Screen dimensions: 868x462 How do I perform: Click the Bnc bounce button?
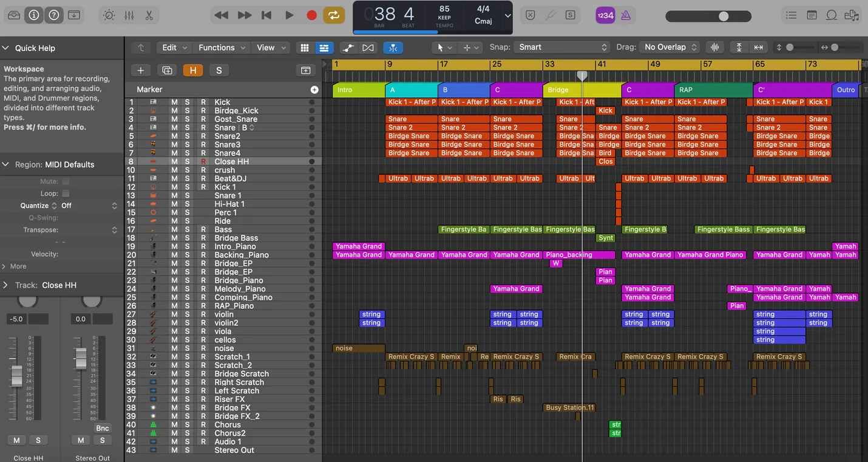point(102,428)
